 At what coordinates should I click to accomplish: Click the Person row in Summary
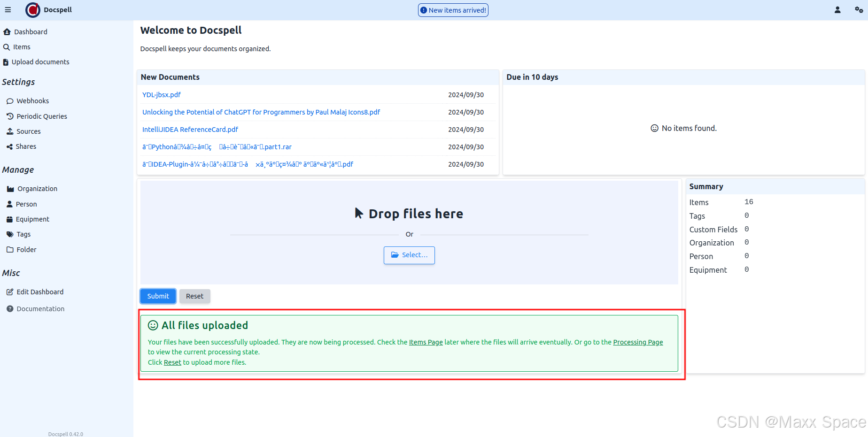click(719, 256)
